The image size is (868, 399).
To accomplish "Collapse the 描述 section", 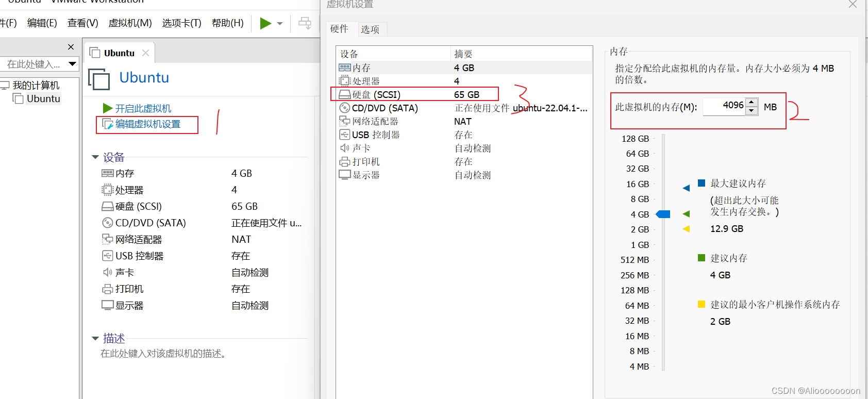I will click(95, 339).
